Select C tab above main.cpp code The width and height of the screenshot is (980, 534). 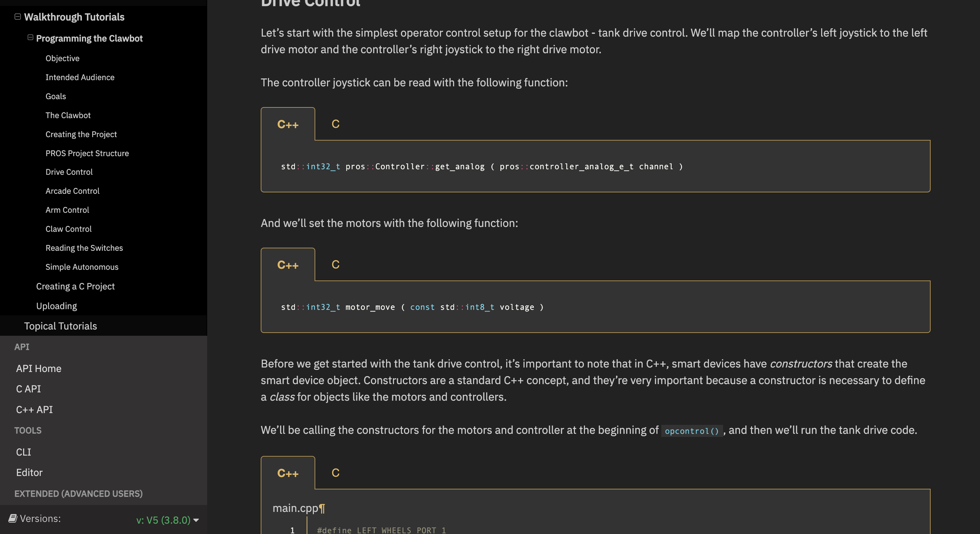coord(336,472)
